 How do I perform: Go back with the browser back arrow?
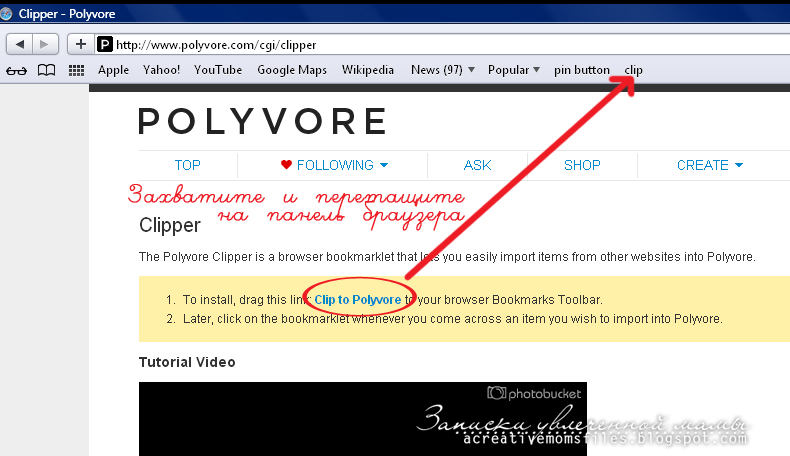pos(20,44)
